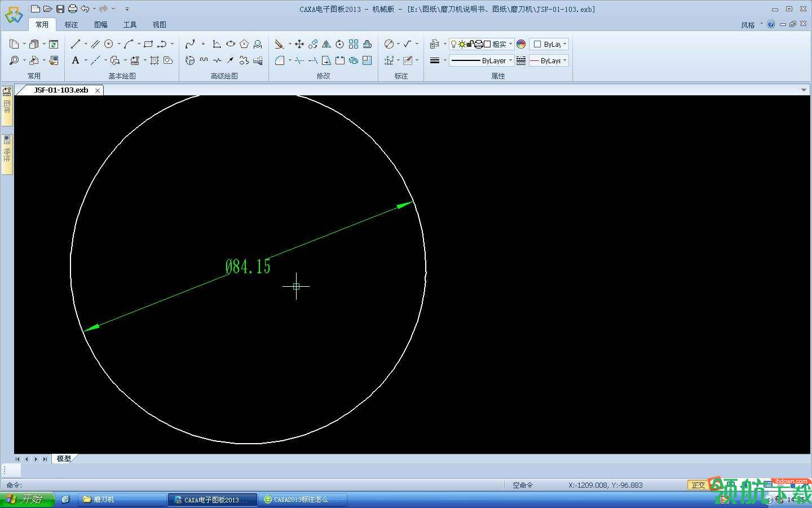This screenshot has width=812, height=508.
Task: Expand the 粗实 layer dropdown
Action: pyautogui.click(x=511, y=43)
